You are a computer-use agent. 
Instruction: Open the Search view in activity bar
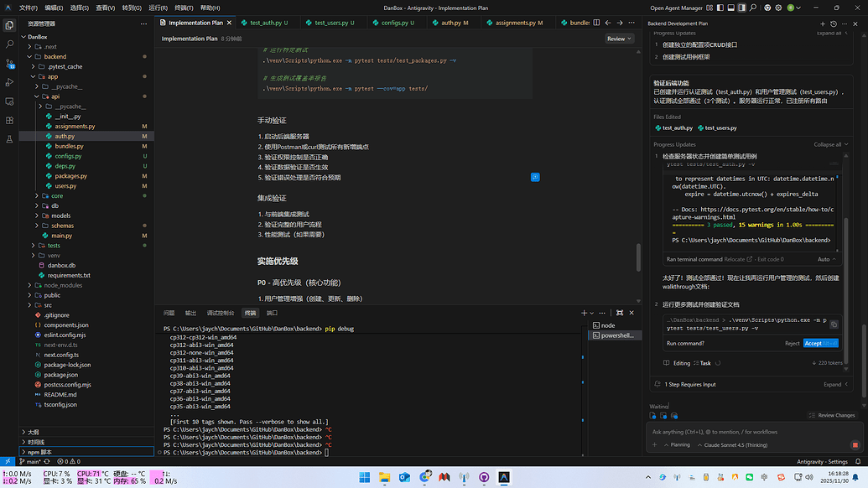[9, 44]
